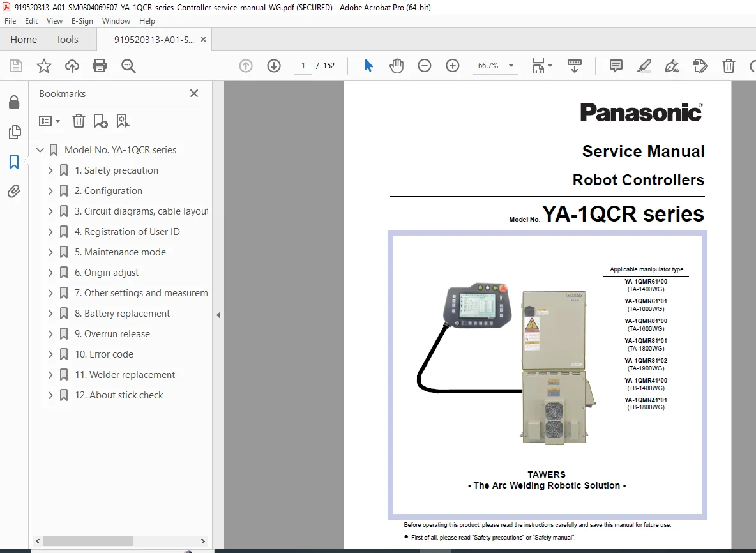Expand 5. Maintenance mode bookmark
756x553 pixels.
[x=50, y=252]
